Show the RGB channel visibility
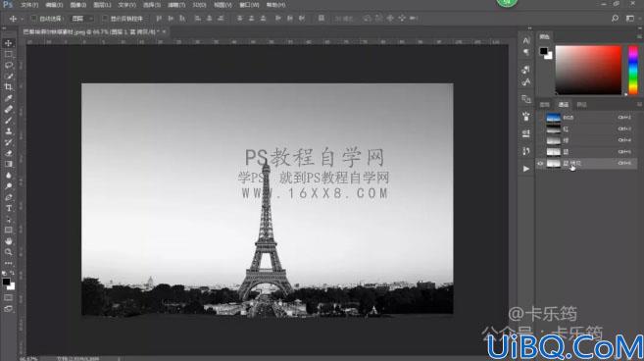Screen dimensions: 644x361 540,118
